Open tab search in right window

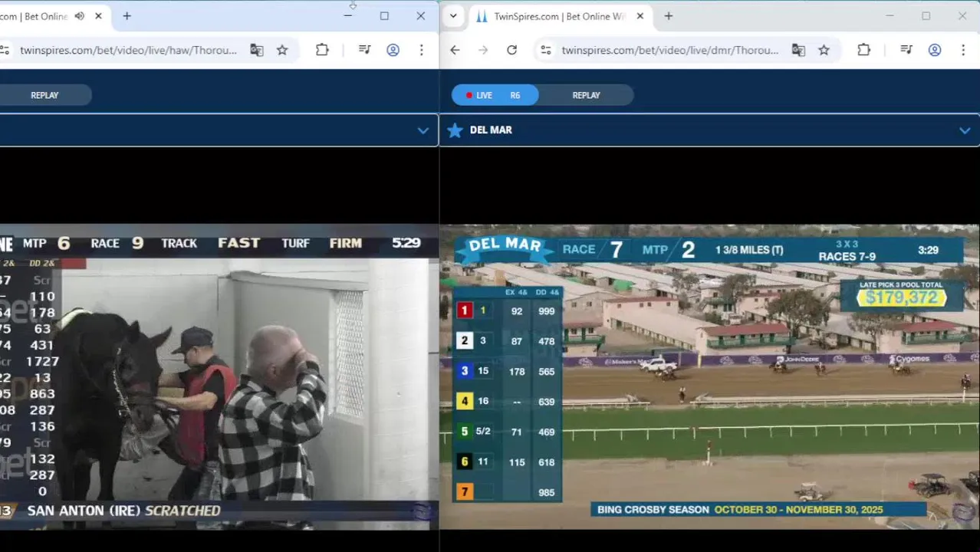[x=453, y=16]
